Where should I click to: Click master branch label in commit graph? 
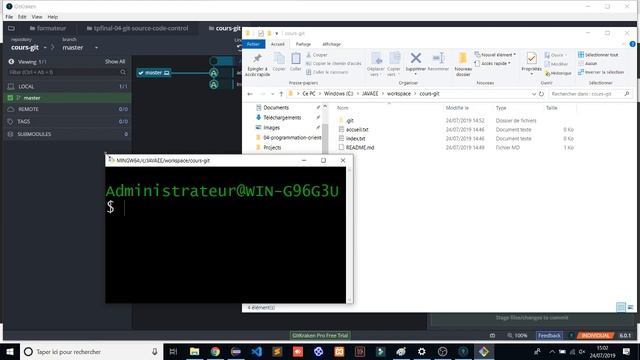tap(153, 73)
